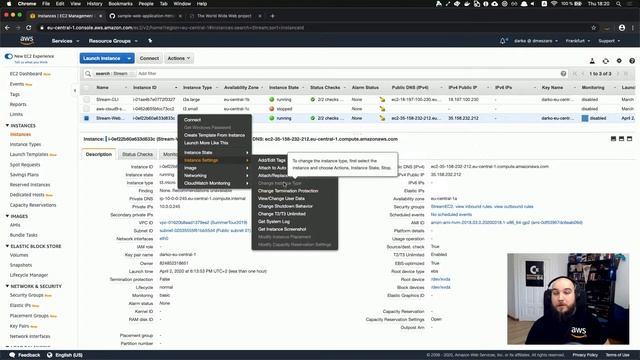Screen dimensions: 640x360
Task: Collapse the INSTANCES sidebar section
Action: [7, 125]
